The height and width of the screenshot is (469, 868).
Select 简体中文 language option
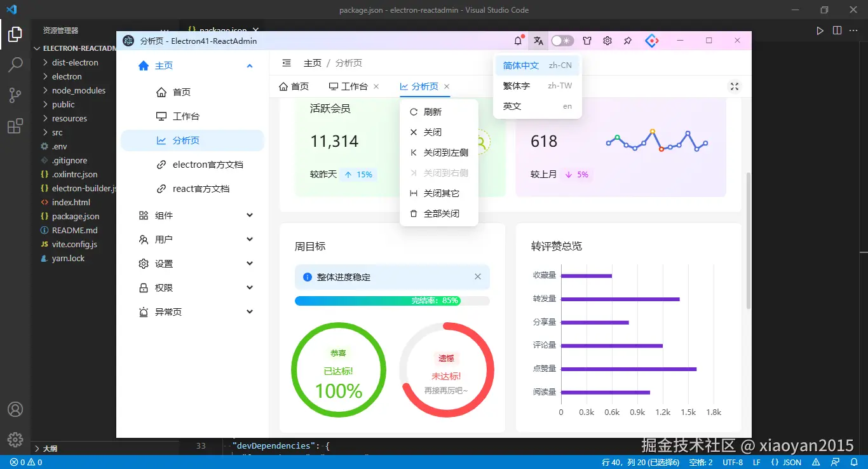[538, 65]
